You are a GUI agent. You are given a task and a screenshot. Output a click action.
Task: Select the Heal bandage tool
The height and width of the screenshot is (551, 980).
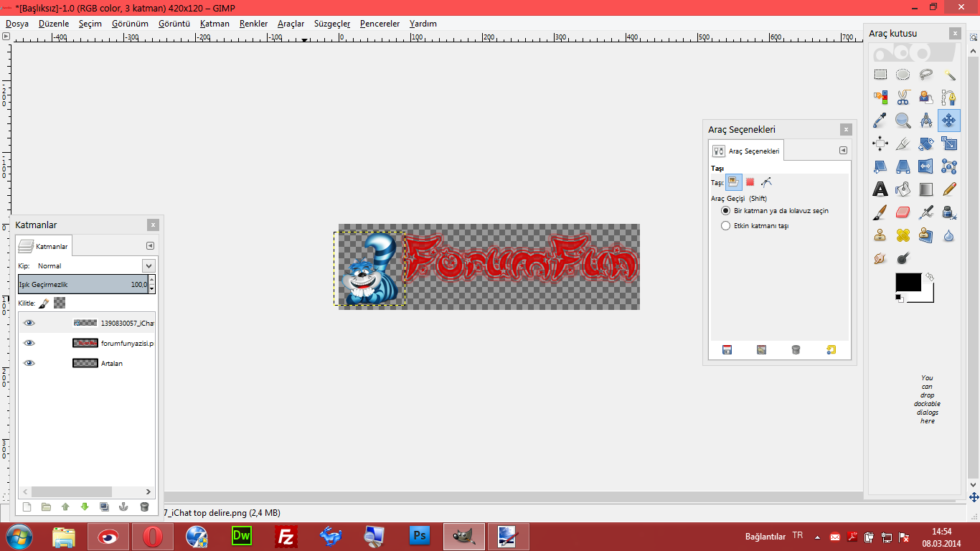click(903, 235)
